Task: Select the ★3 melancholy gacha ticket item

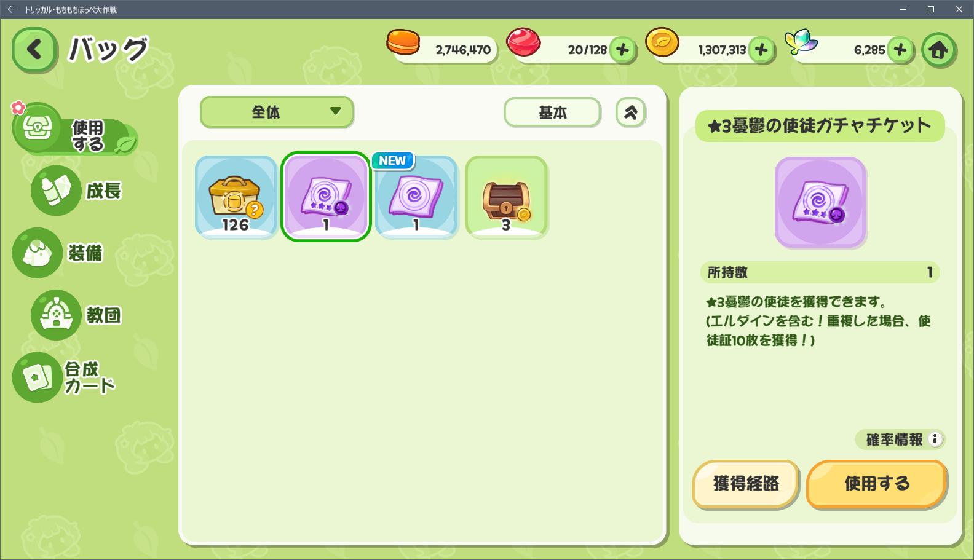Action: click(326, 197)
